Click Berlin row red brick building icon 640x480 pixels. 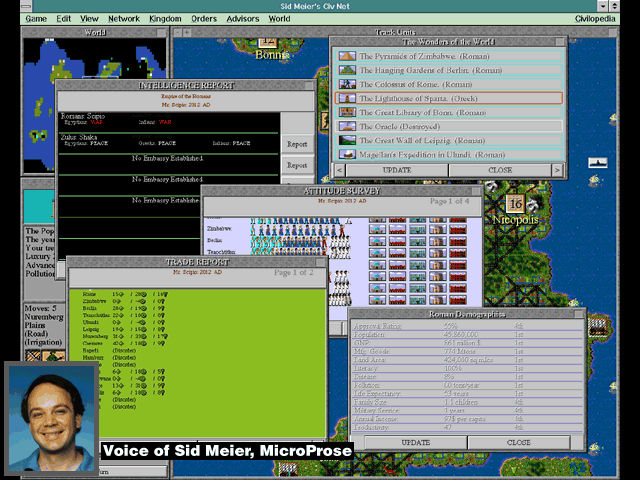[458, 241]
